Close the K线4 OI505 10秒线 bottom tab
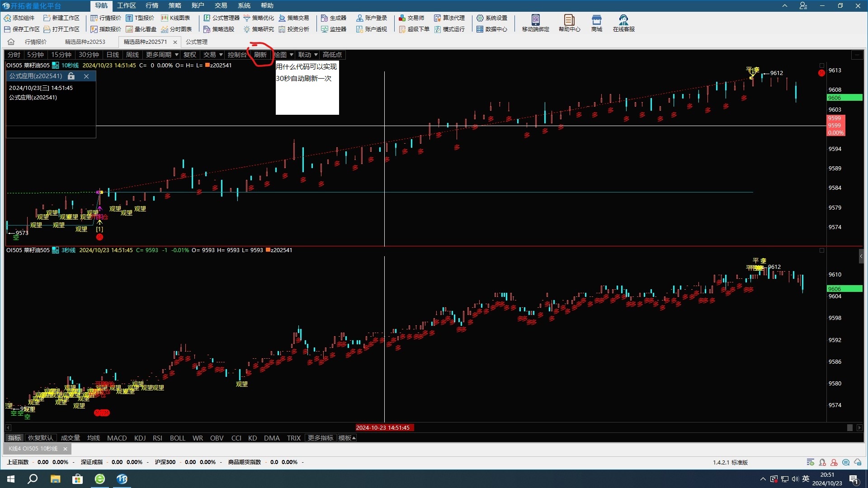The width and height of the screenshot is (868, 488). tap(65, 449)
